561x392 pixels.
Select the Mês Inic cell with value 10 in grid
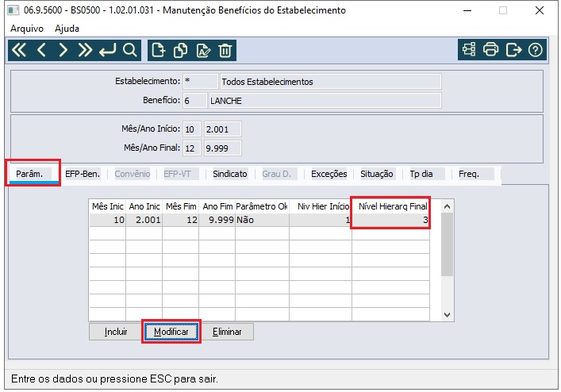[107, 220]
